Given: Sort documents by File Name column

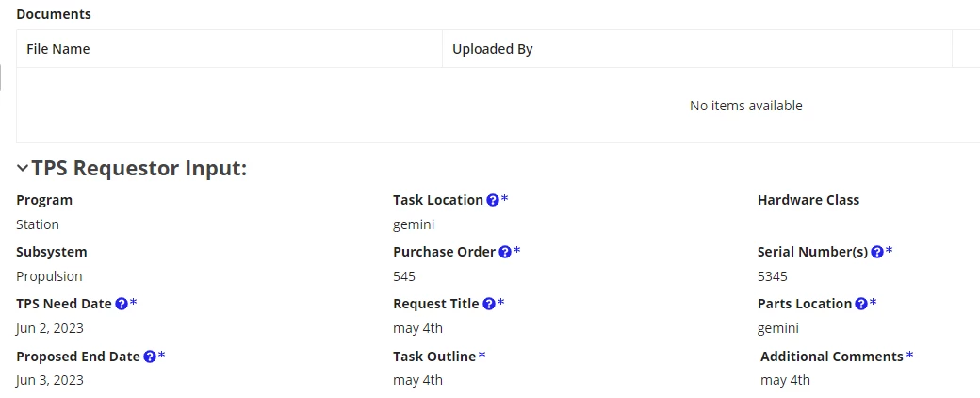Looking at the screenshot, I should (x=58, y=49).
